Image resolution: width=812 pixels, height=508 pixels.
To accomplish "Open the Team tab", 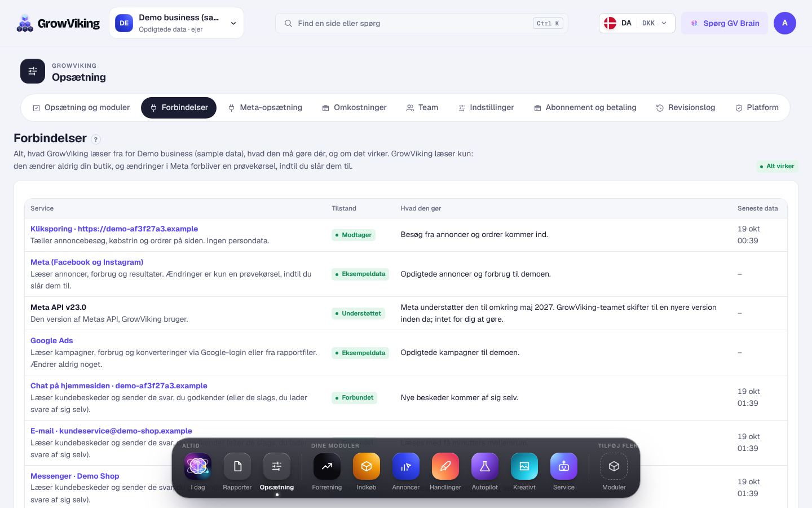I will tap(422, 108).
